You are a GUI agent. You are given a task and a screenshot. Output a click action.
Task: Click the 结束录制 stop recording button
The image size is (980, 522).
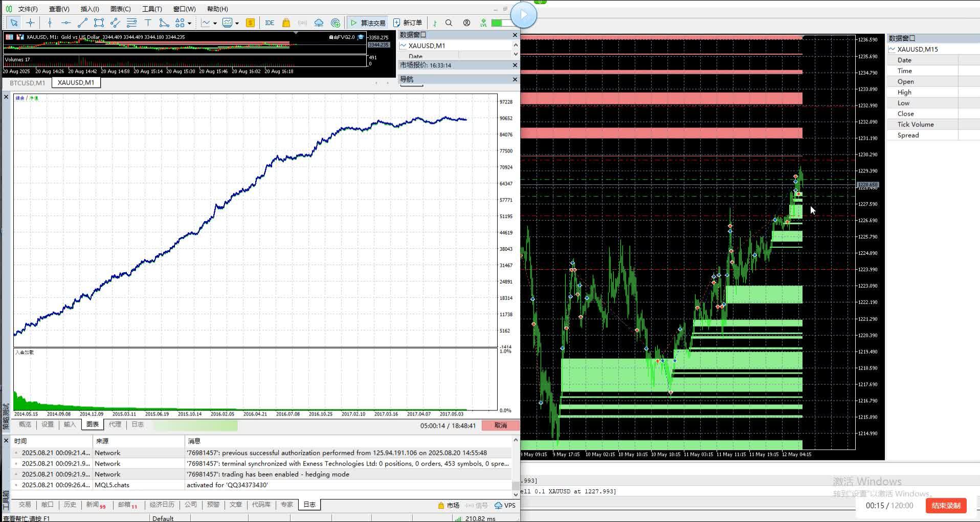click(946, 506)
